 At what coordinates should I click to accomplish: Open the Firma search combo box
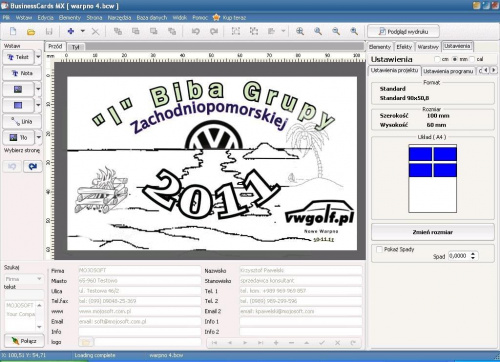[23, 279]
